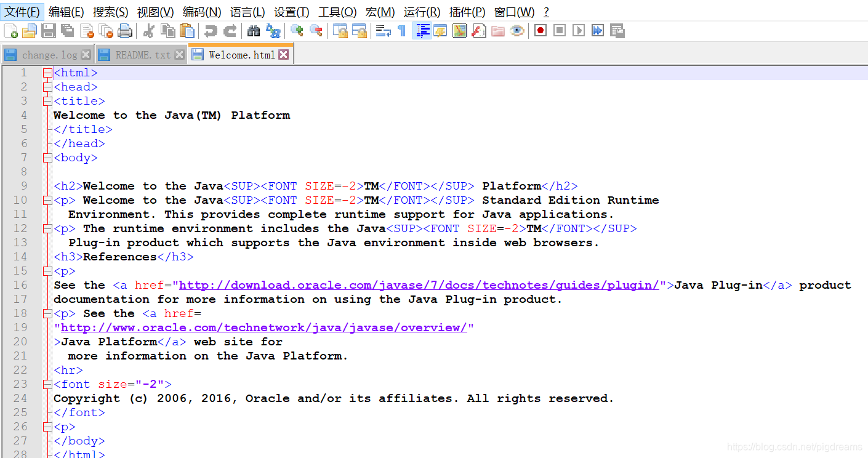Collapse the body block on line 7

tap(47, 158)
